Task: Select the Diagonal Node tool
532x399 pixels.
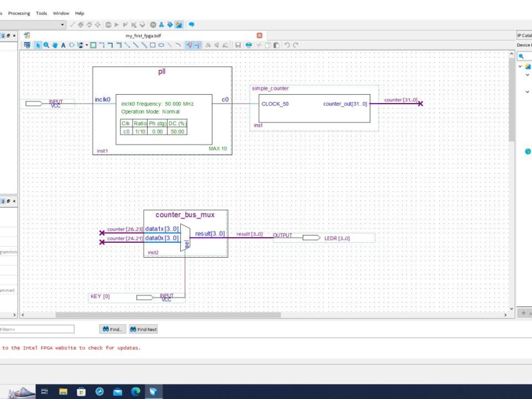Action: [127, 45]
